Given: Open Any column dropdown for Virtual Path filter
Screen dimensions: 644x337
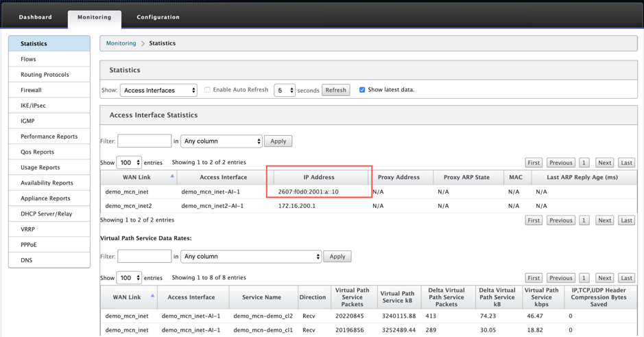Looking at the screenshot, I should click(x=251, y=257).
